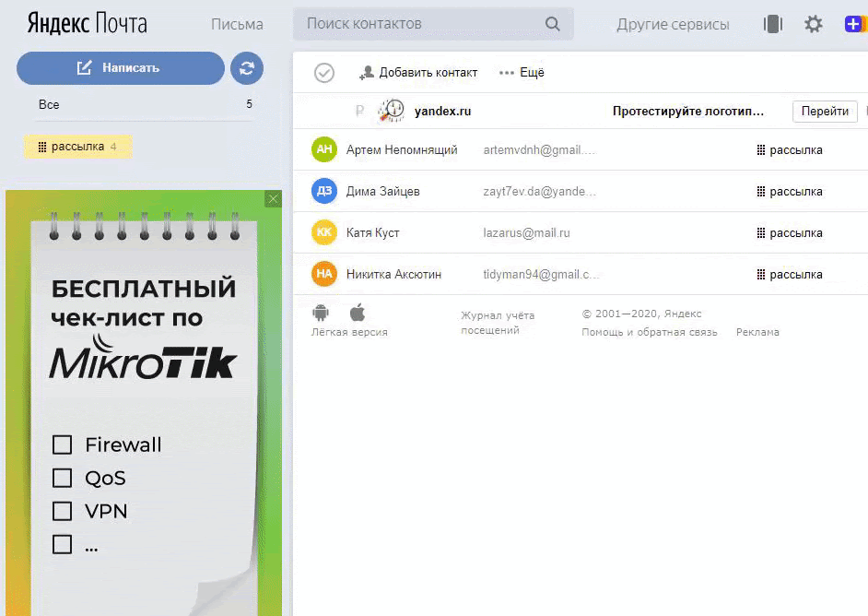Image resolution: width=868 pixels, height=616 pixels.
Task: Click the Поиск контактов search field
Action: pyautogui.click(x=433, y=24)
